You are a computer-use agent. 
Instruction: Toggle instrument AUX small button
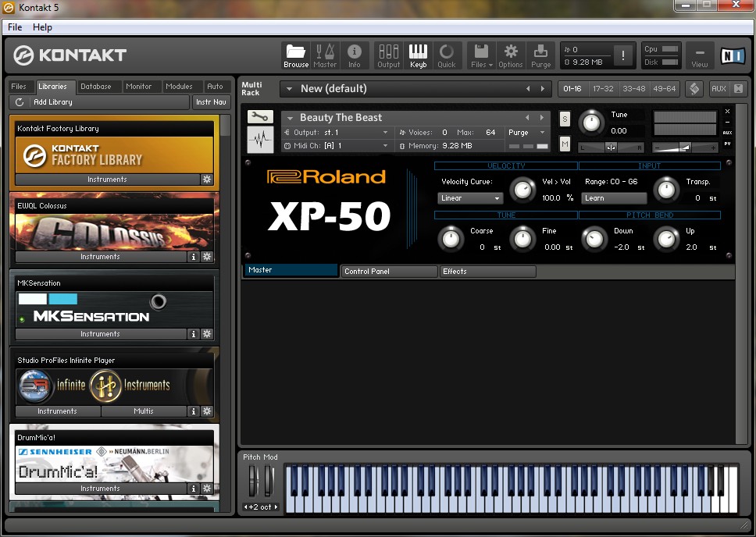728,133
